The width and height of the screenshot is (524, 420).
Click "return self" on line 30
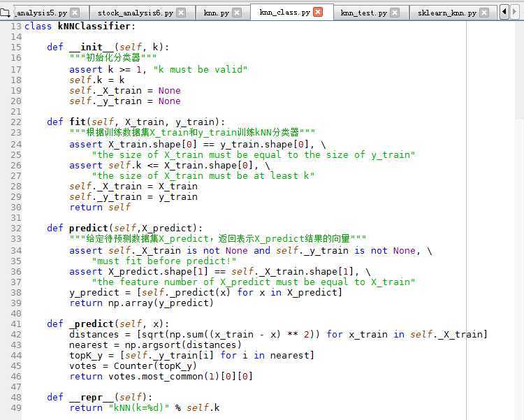pos(100,208)
